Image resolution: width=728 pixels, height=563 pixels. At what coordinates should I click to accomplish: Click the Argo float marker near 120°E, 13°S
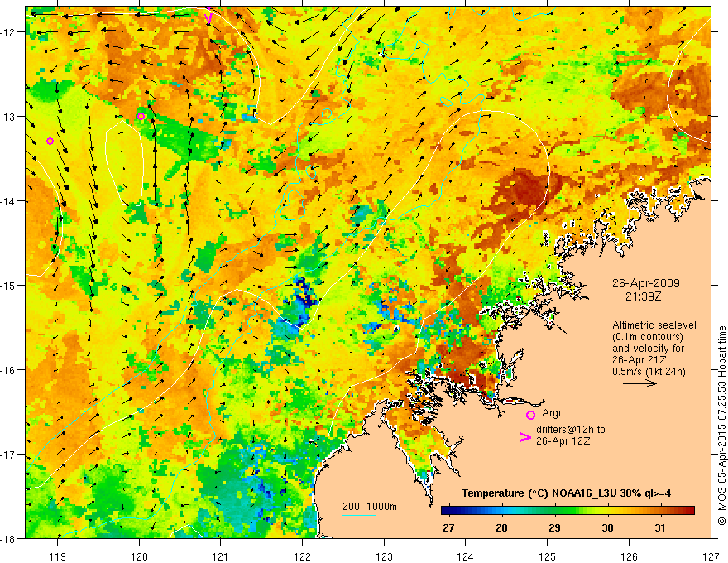pyautogui.click(x=141, y=116)
